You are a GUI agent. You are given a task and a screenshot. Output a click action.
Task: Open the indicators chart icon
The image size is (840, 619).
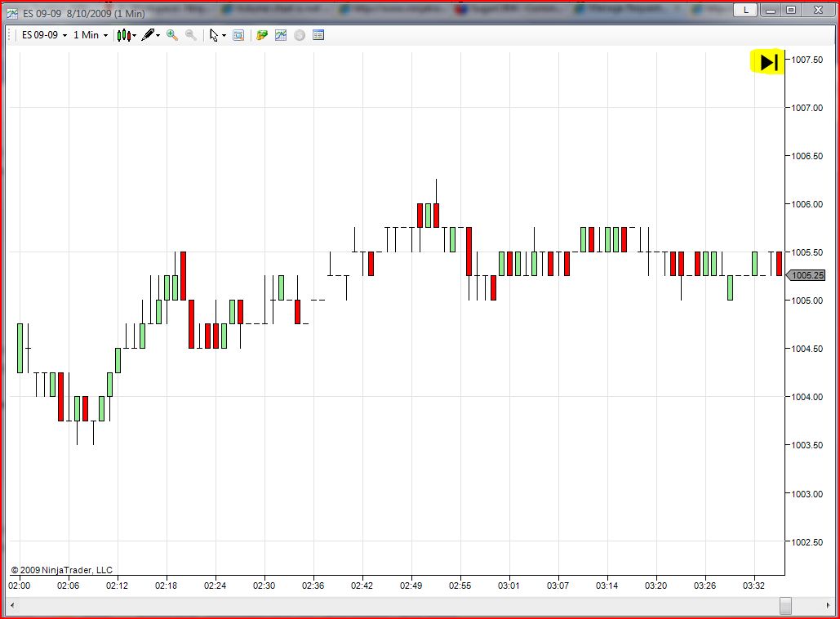281,35
